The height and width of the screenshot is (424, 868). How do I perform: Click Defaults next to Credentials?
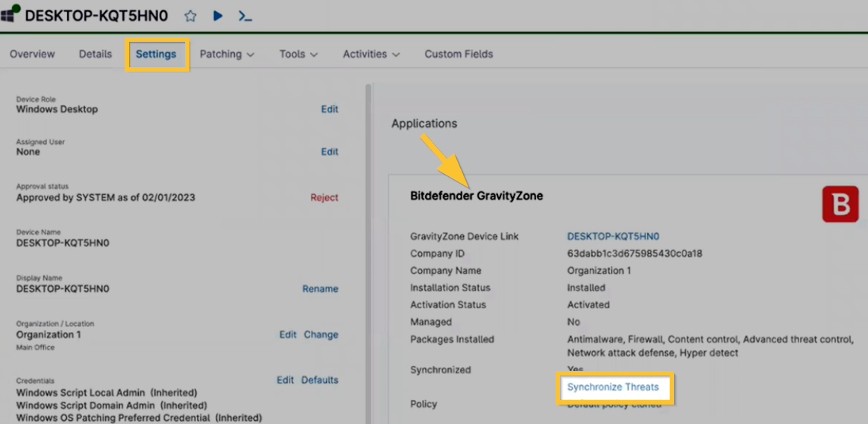pyautogui.click(x=320, y=380)
